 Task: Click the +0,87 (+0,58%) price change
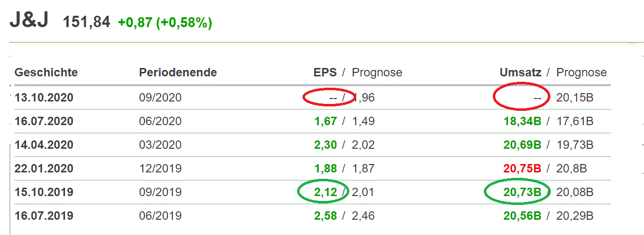(165, 23)
